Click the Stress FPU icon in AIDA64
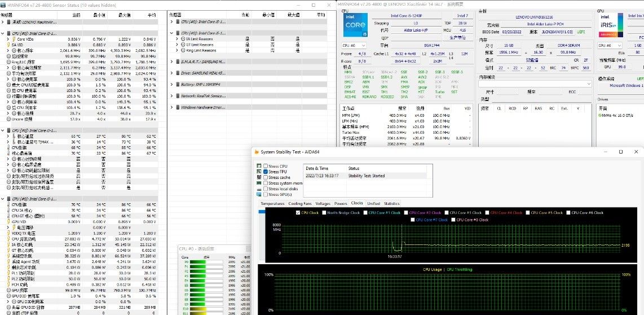This screenshot has height=315, width=644. tap(259, 172)
